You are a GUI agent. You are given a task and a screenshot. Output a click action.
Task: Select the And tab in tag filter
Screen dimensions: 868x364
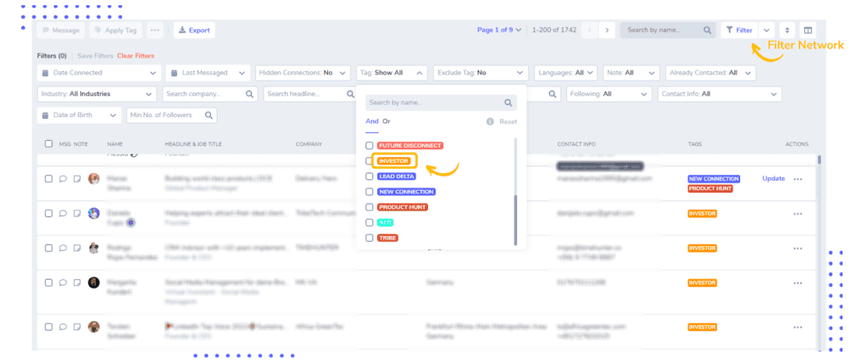tap(372, 121)
